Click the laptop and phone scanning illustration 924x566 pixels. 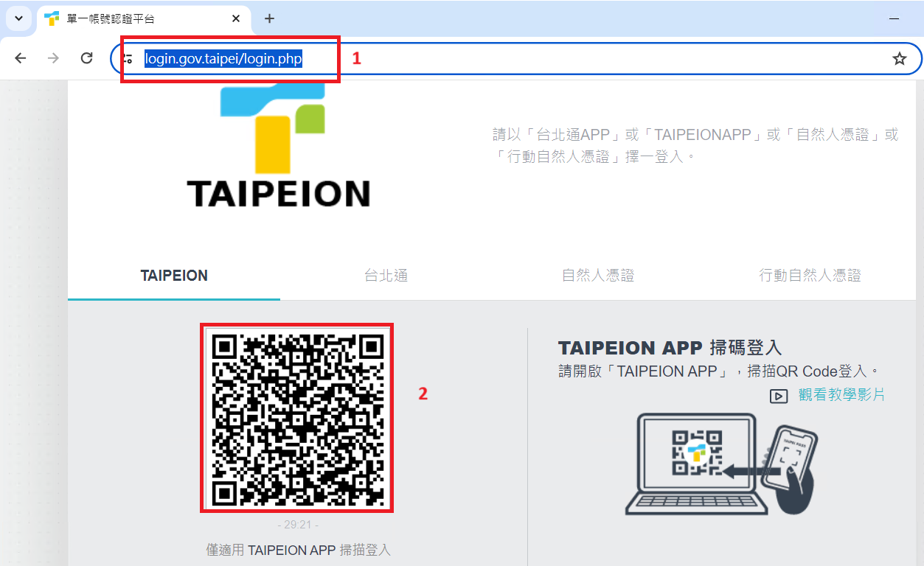click(722, 464)
